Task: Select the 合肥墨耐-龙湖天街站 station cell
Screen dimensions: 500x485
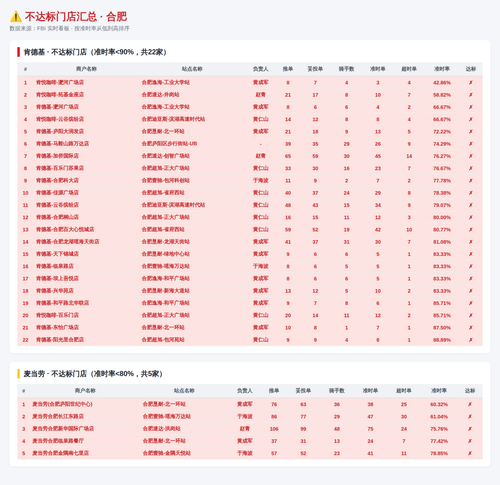Action: point(166,242)
